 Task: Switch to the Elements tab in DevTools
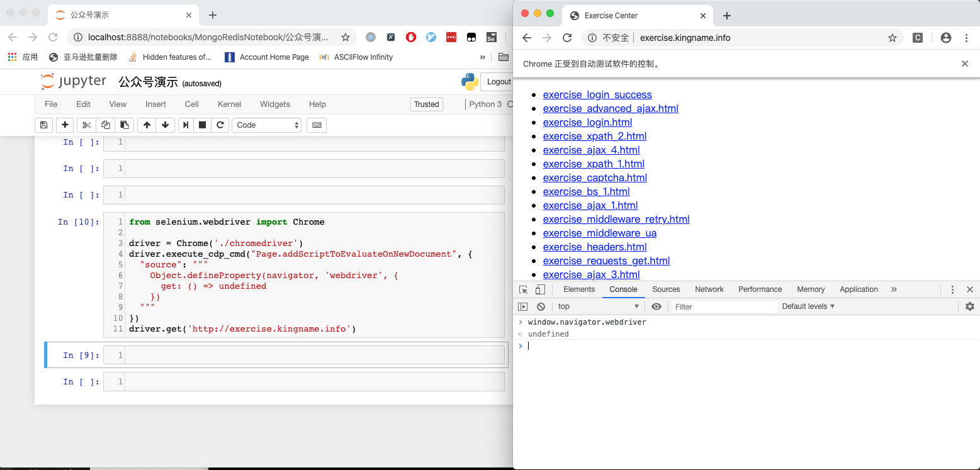579,289
